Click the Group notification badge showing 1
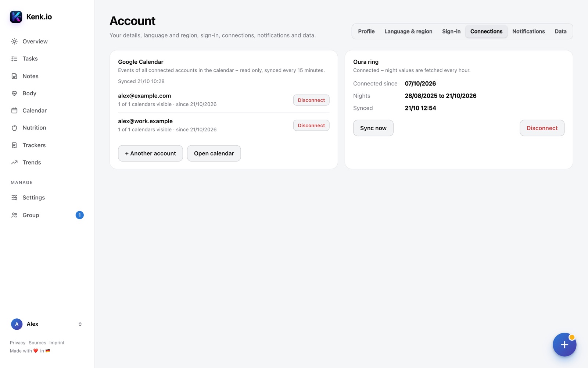The height and width of the screenshot is (368, 588). pyautogui.click(x=80, y=215)
